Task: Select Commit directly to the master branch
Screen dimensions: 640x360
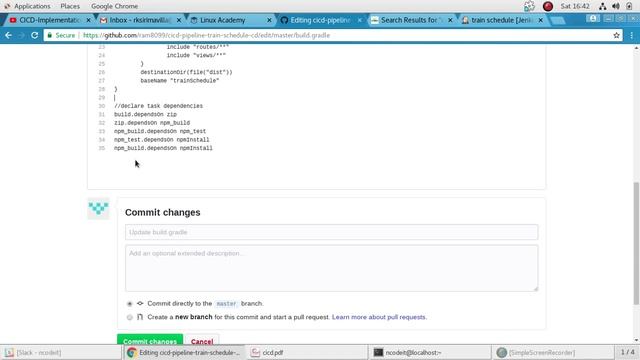Action: [x=129, y=304]
